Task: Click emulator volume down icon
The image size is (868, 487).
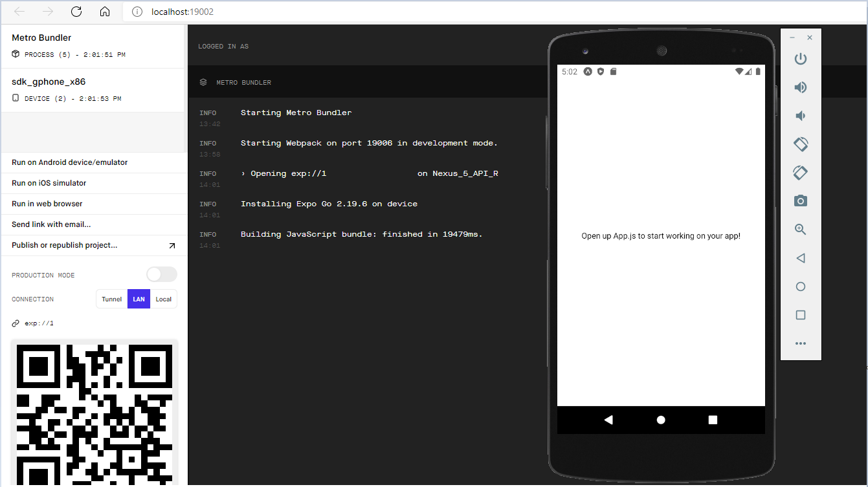Action: (x=801, y=116)
